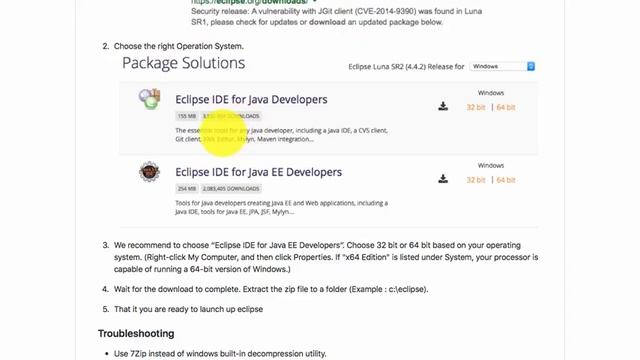Open the Eclipse IDE for Java EE Developers title link

point(259,172)
